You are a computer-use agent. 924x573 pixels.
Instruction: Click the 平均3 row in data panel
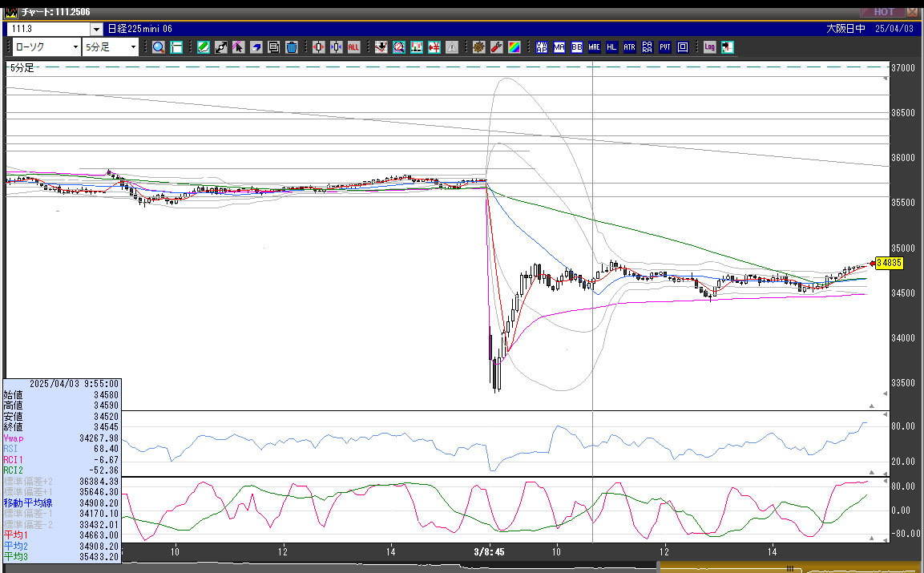click(x=61, y=556)
